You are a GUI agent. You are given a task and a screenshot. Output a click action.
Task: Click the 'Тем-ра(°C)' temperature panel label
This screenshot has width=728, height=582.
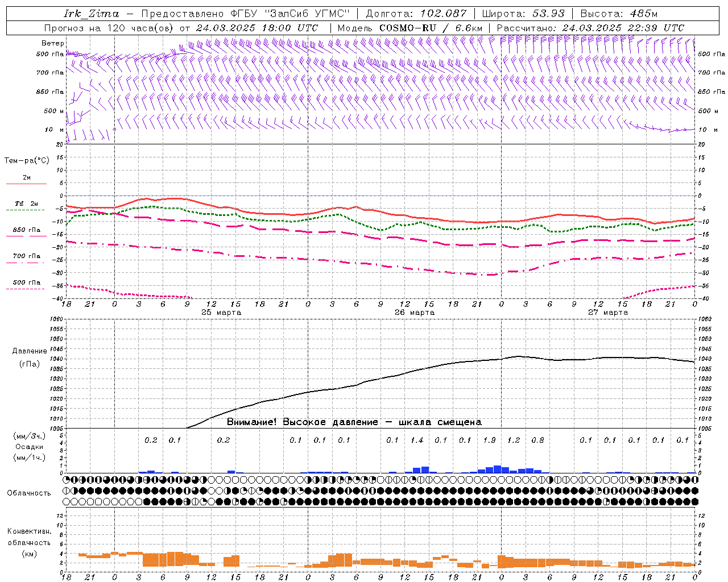point(27,161)
